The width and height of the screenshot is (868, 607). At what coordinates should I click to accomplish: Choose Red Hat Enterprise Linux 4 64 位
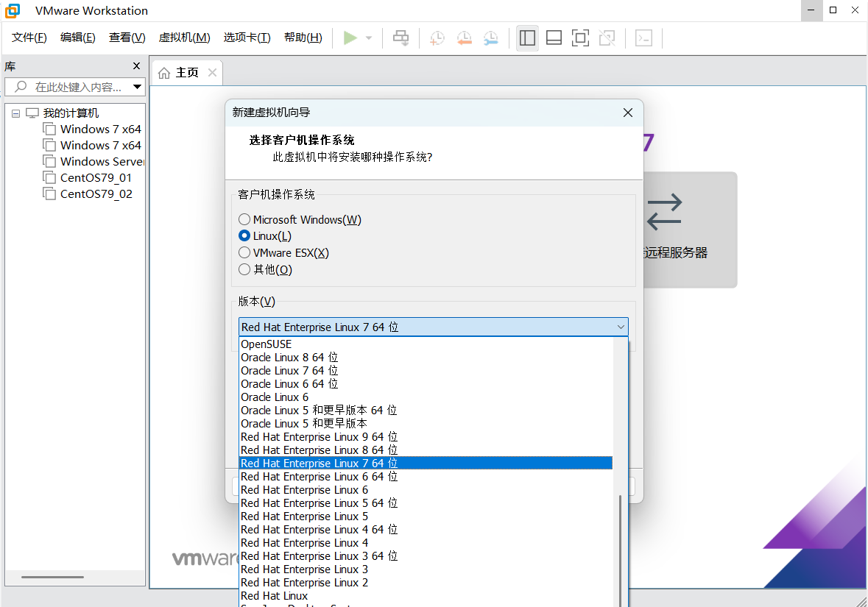(426, 530)
